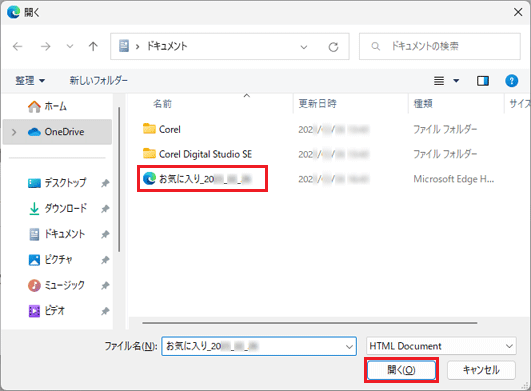Click the pin icon beside ダウンロード

pyautogui.click(x=105, y=209)
